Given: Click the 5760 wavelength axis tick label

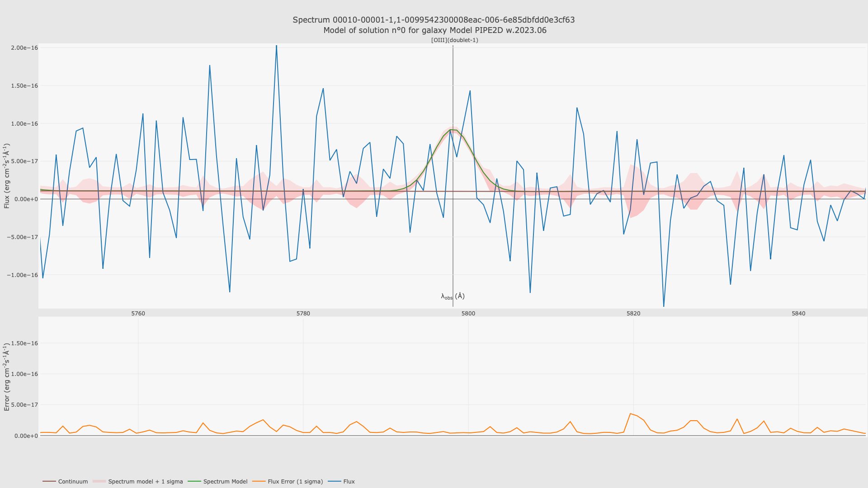Looking at the screenshot, I should (x=138, y=314).
